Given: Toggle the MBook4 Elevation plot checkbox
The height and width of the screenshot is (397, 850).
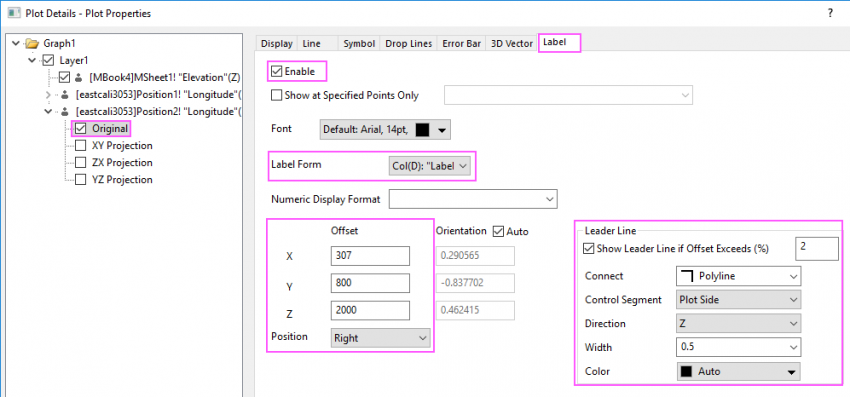Looking at the screenshot, I should tap(65, 77).
